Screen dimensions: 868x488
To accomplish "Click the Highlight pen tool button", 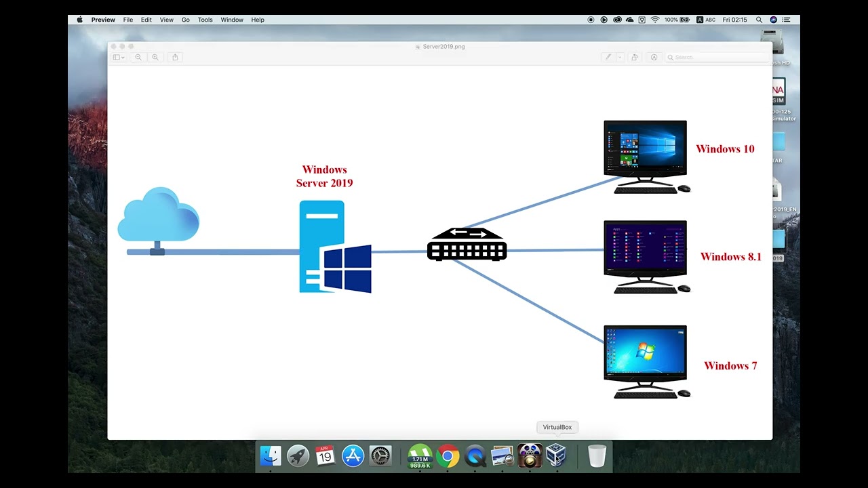I will pos(608,58).
